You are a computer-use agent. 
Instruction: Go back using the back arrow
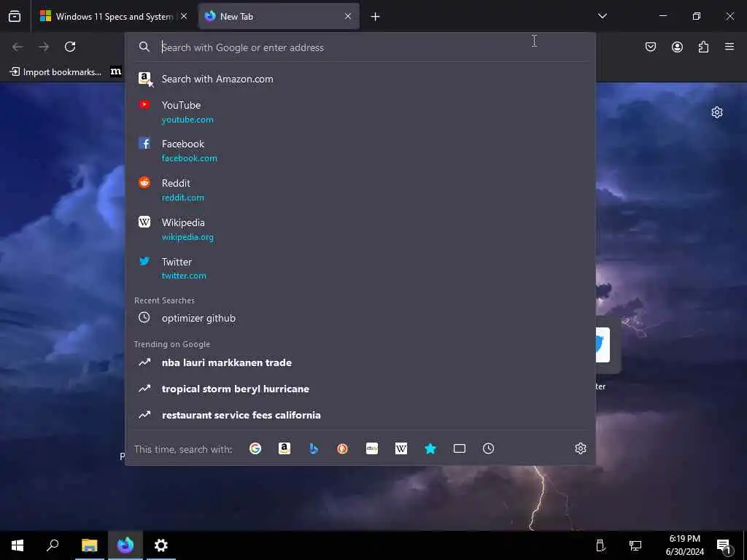pos(18,47)
